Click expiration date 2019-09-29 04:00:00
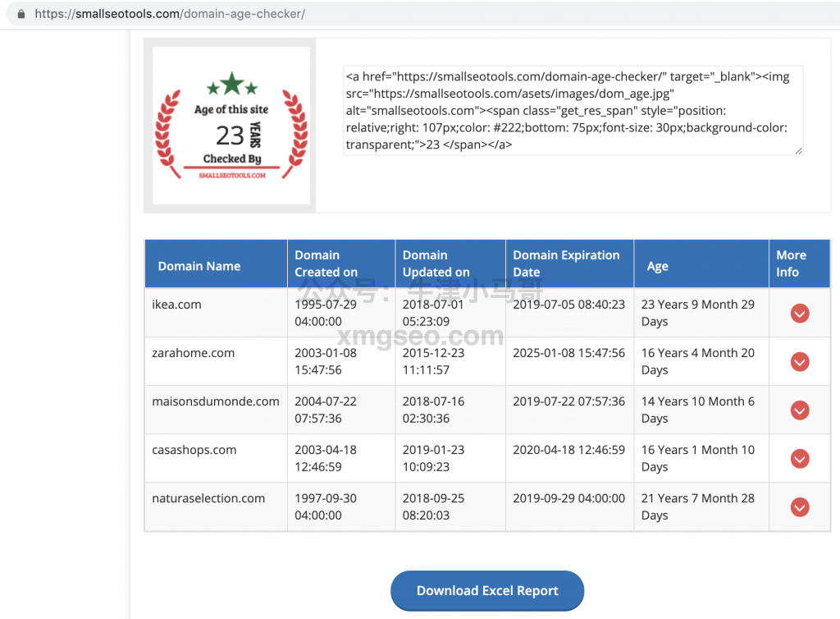 569,497
